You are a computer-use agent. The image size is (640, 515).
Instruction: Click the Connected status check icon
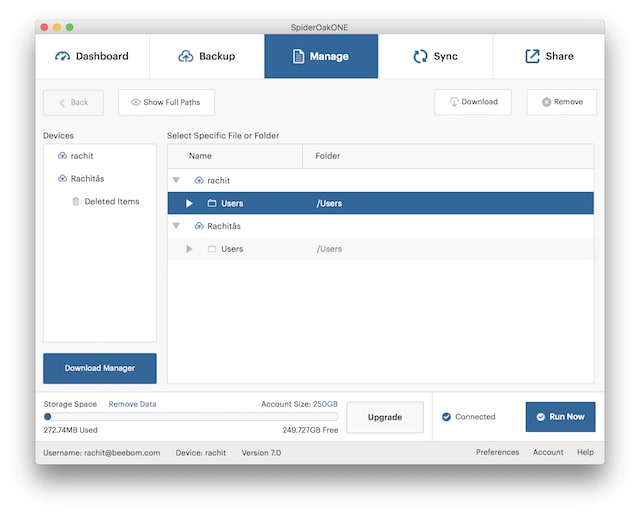(447, 417)
